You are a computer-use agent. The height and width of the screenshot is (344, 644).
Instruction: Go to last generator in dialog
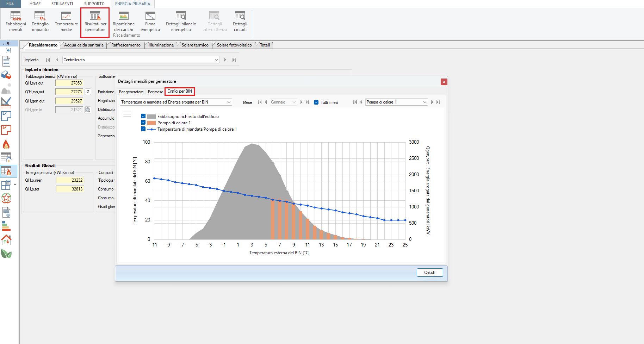[438, 102]
